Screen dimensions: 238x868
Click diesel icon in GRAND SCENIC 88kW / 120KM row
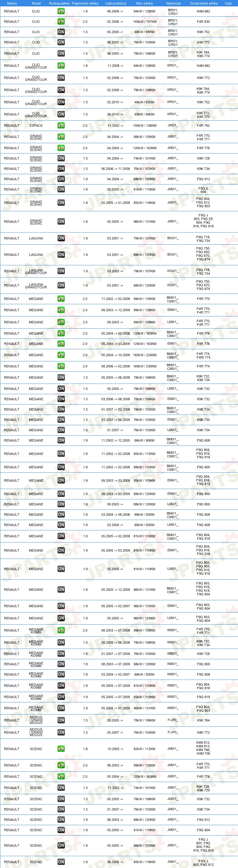coord(61,179)
